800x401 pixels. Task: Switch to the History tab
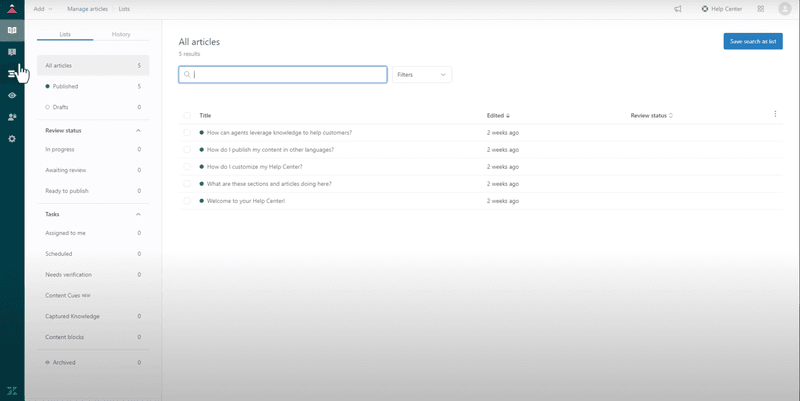click(x=121, y=34)
